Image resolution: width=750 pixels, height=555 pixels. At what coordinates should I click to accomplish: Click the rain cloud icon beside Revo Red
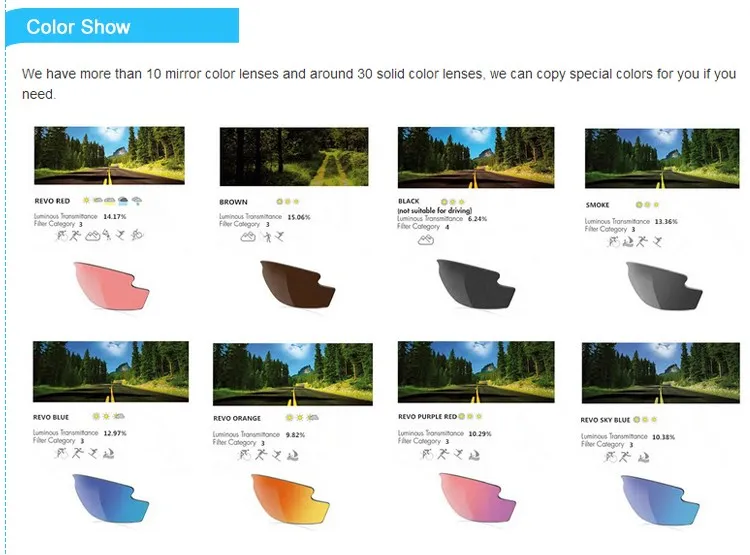point(123,201)
